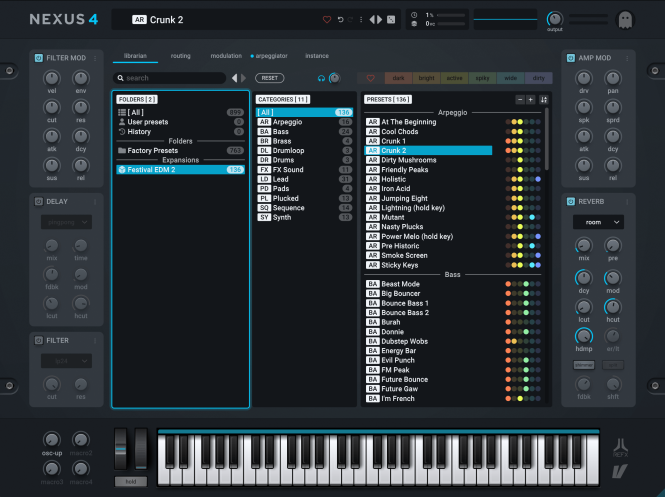Click the output volume knob
Image resolution: width=665 pixels, height=497 pixels.
tap(554, 19)
